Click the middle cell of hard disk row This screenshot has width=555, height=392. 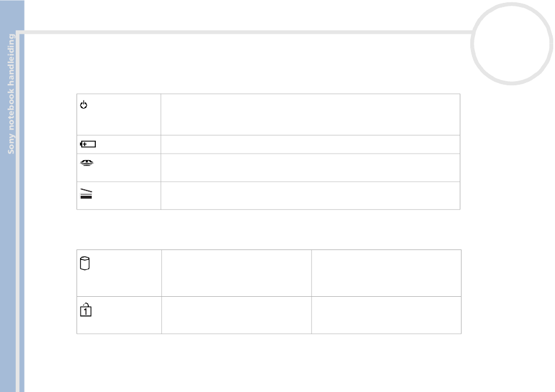tap(236, 273)
